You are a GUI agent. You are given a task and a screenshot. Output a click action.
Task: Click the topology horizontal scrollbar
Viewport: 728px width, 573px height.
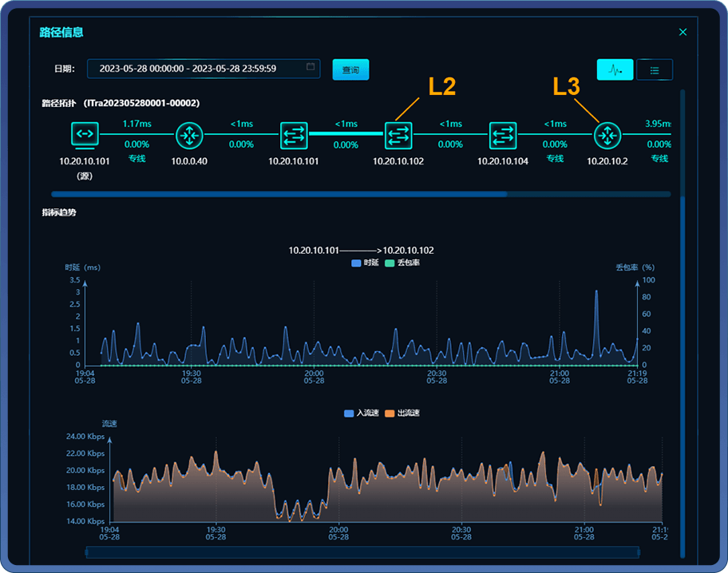279,193
